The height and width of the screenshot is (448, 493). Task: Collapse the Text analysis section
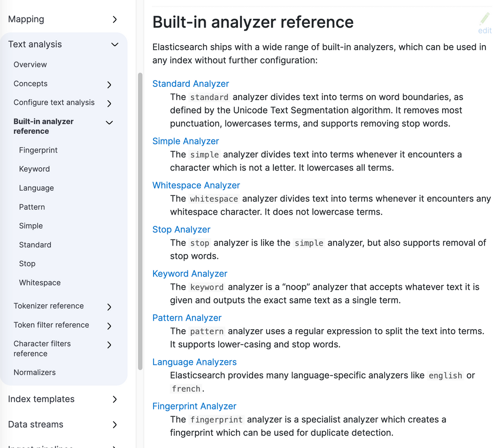click(x=115, y=45)
